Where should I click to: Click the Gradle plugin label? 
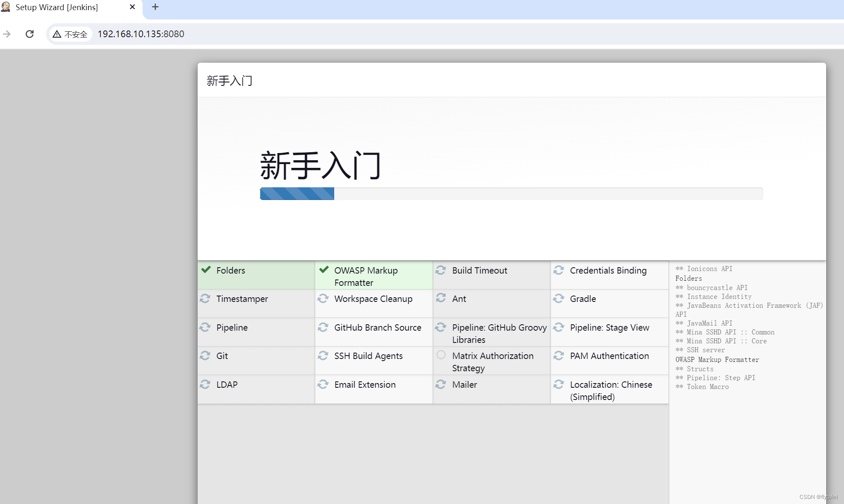(x=583, y=299)
